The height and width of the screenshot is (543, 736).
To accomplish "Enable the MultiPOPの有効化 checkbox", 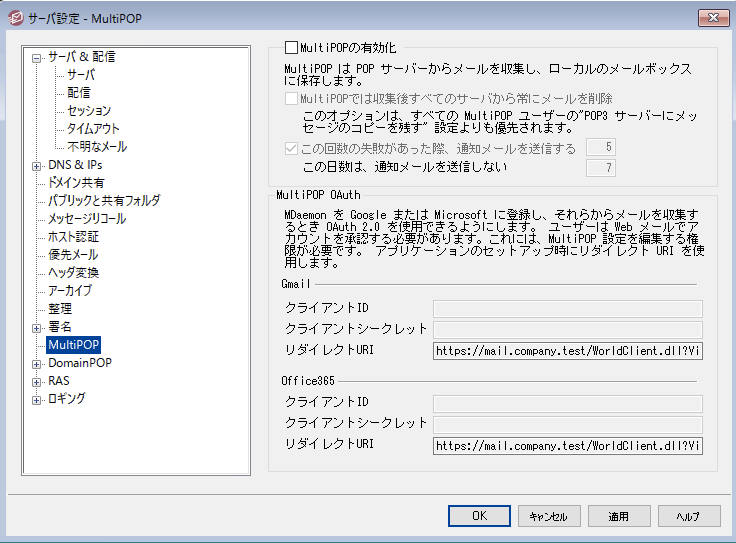I will click(292, 47).
